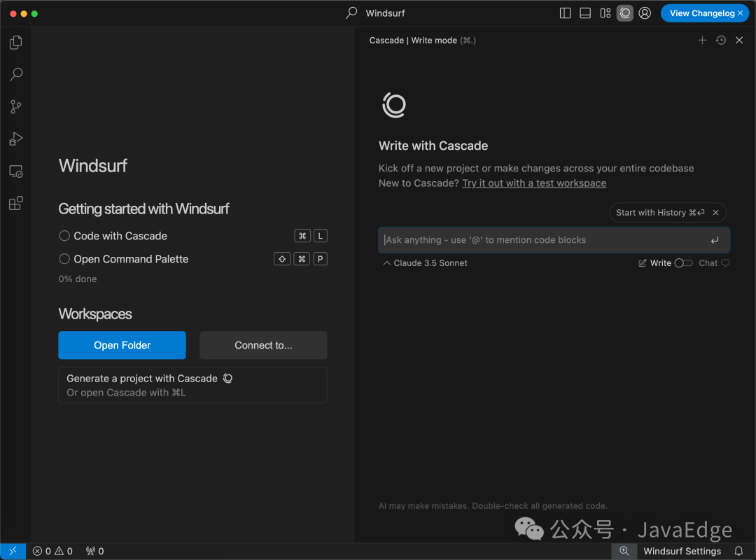Open Extensions view
This screenshot has width=756, height=560.
pyautogui.click(x=16, y=203)
